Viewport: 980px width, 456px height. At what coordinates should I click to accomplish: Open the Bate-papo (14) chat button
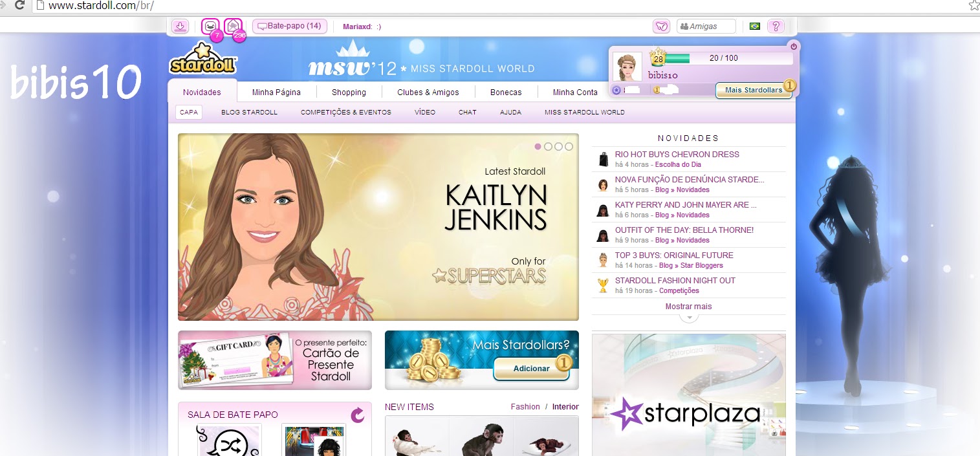tap(289, 26)
